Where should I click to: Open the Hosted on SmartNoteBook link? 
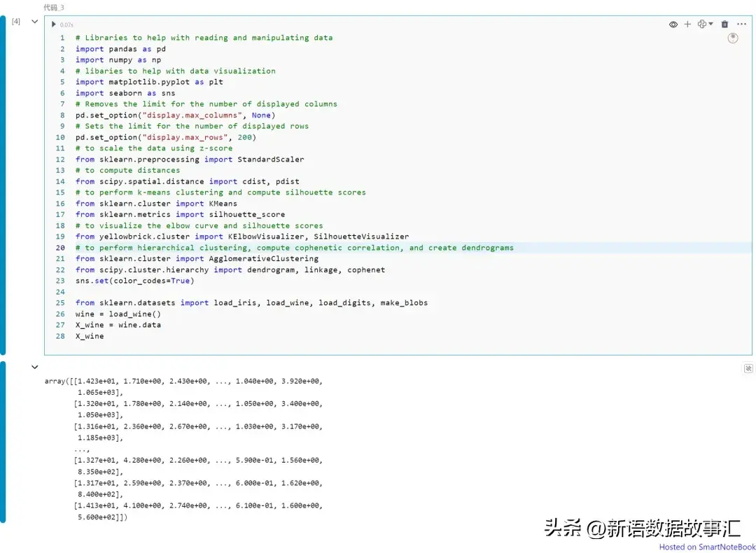(707, 547)
